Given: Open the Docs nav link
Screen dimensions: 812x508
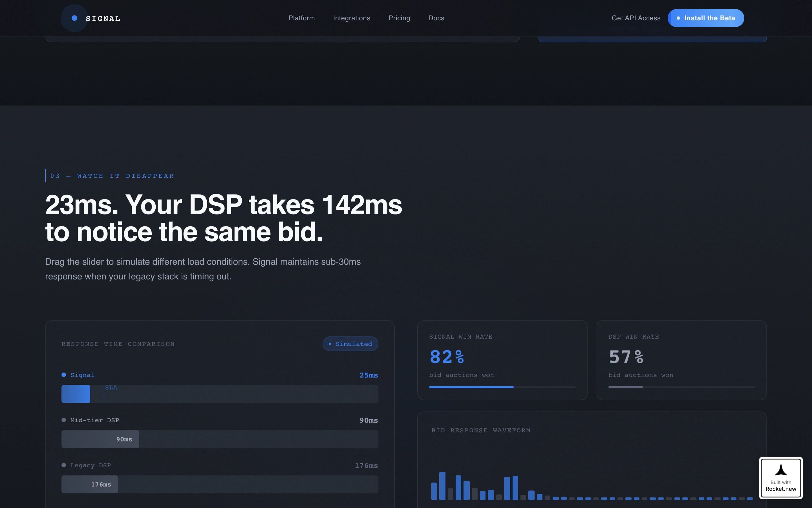Looking at the screenshot, I should pyautogui.click(x=436, y=18).
